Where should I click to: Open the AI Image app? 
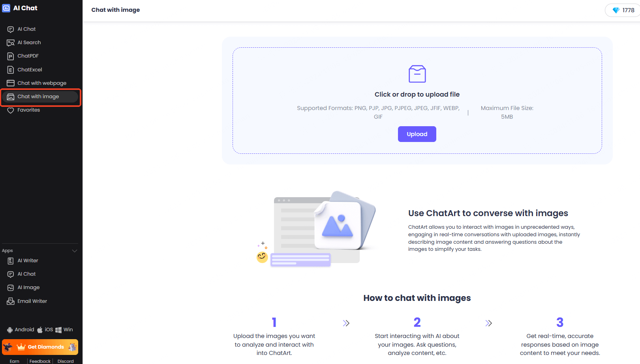(x=28, y=287)
